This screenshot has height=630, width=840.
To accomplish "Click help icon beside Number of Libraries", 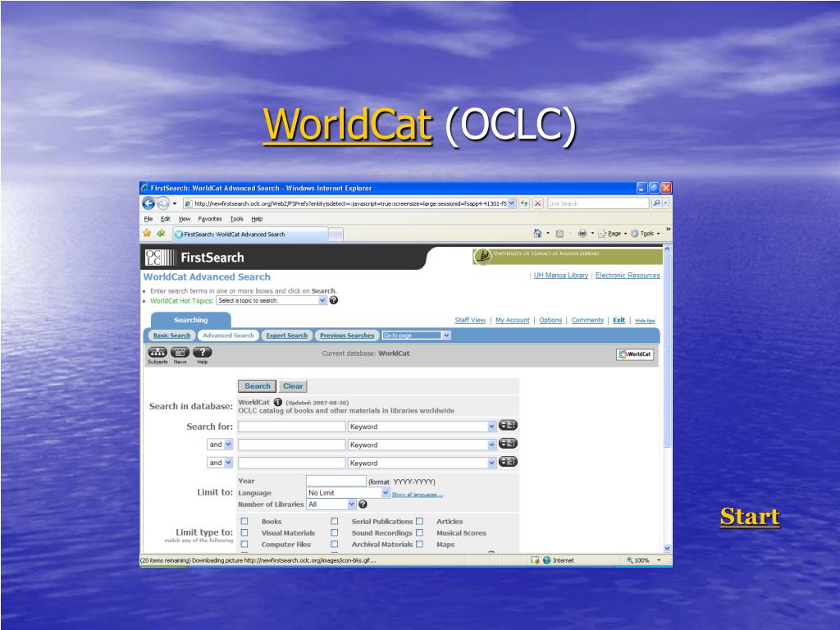I will pos(363,504).
